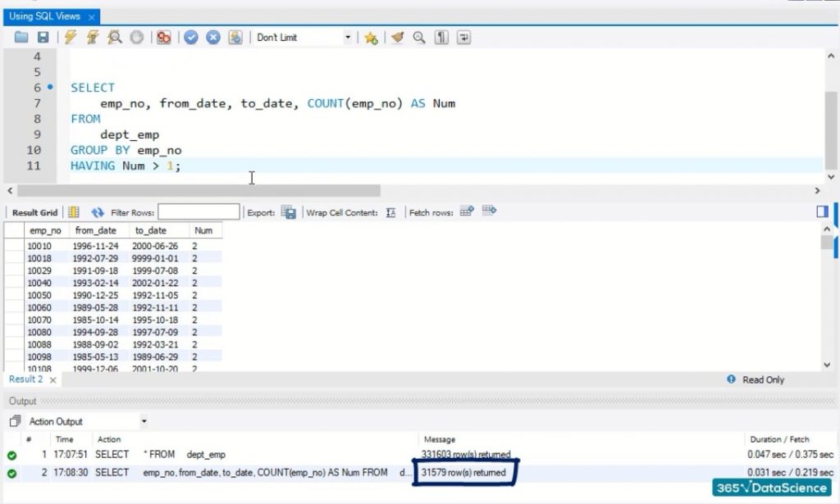Viewport: 840px width, 504px height.
Task: Toggle invisible characters display
Action: [442, 38]
